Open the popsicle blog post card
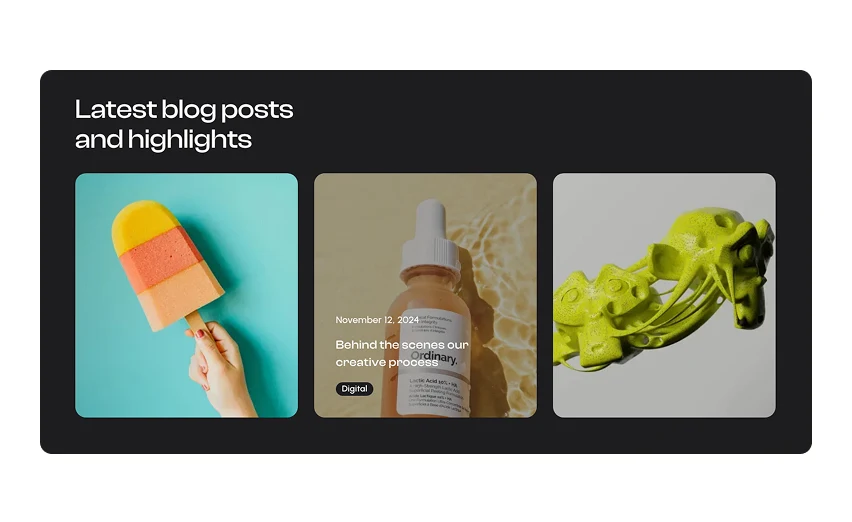The width and height of the screenshot is (852, 522). click(x=186, y=295)
